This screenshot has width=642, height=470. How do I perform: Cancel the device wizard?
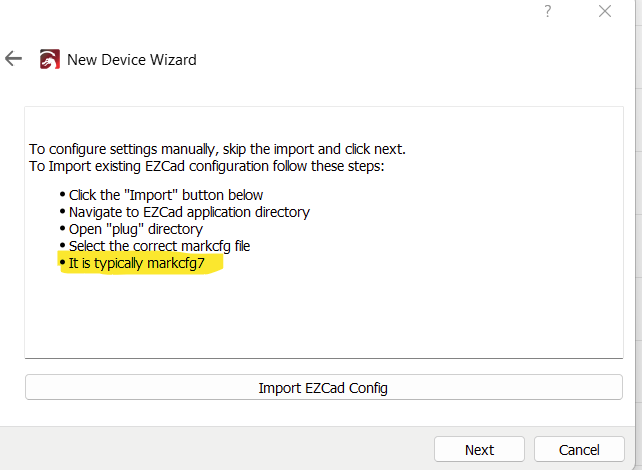tap(579, 450)
